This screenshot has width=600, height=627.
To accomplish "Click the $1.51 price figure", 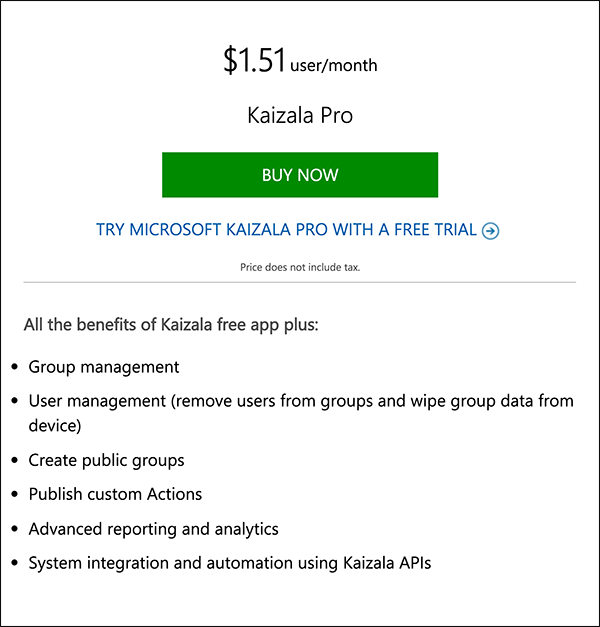I will (254, 60).
